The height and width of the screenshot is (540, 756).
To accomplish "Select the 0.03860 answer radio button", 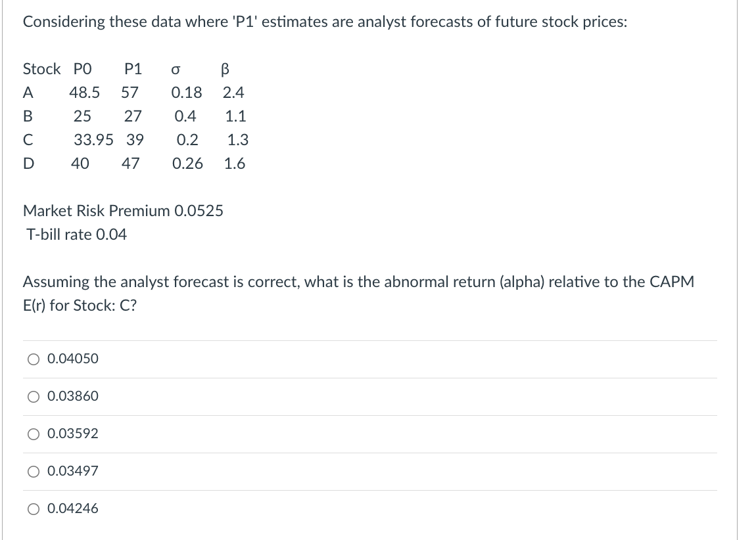I will 34,396.
